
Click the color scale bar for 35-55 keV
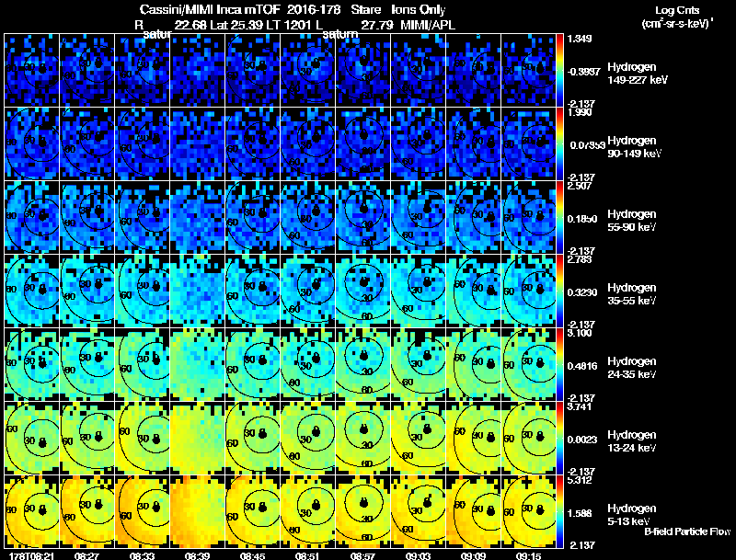point(559,291)
